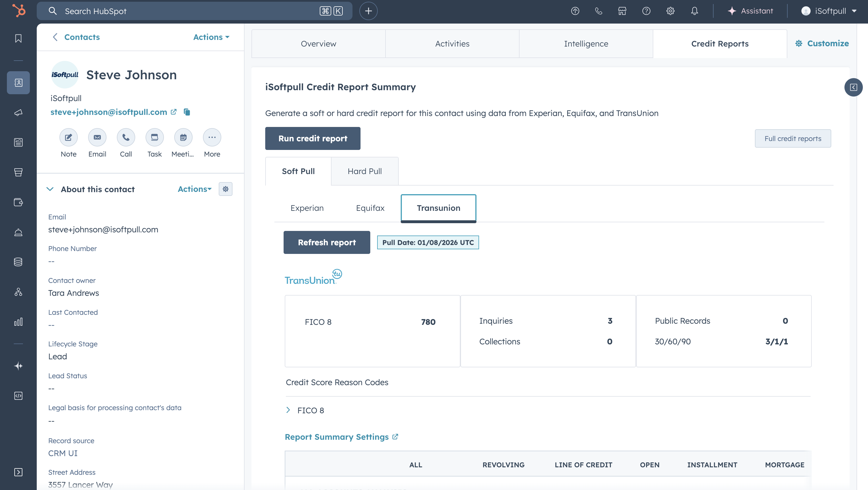Click the Task action icon

[x=154, y=137]
